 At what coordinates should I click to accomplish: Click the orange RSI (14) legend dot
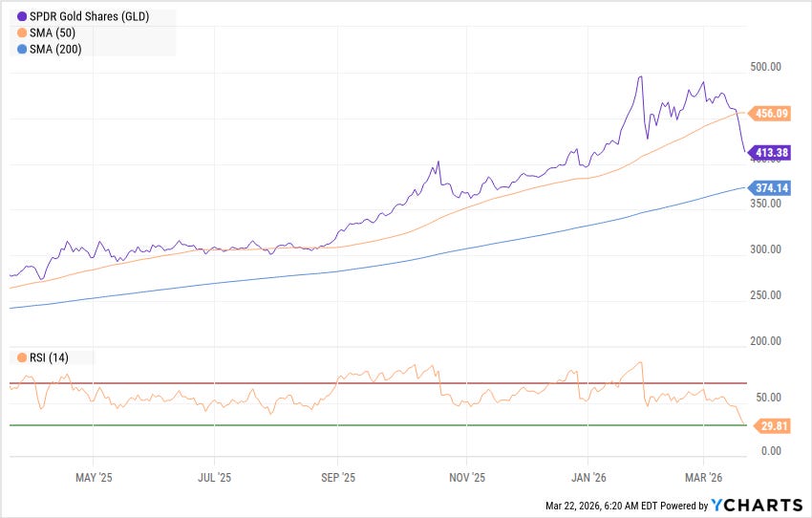(22, 358)
